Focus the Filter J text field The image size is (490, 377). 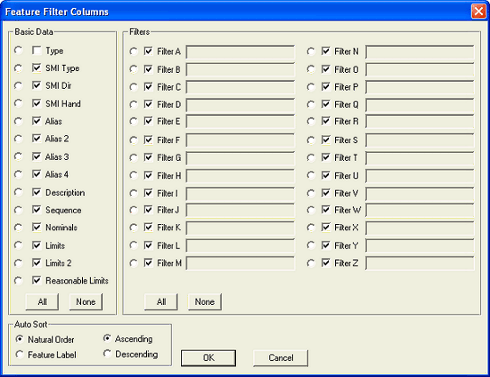click(x=240, y=210)
